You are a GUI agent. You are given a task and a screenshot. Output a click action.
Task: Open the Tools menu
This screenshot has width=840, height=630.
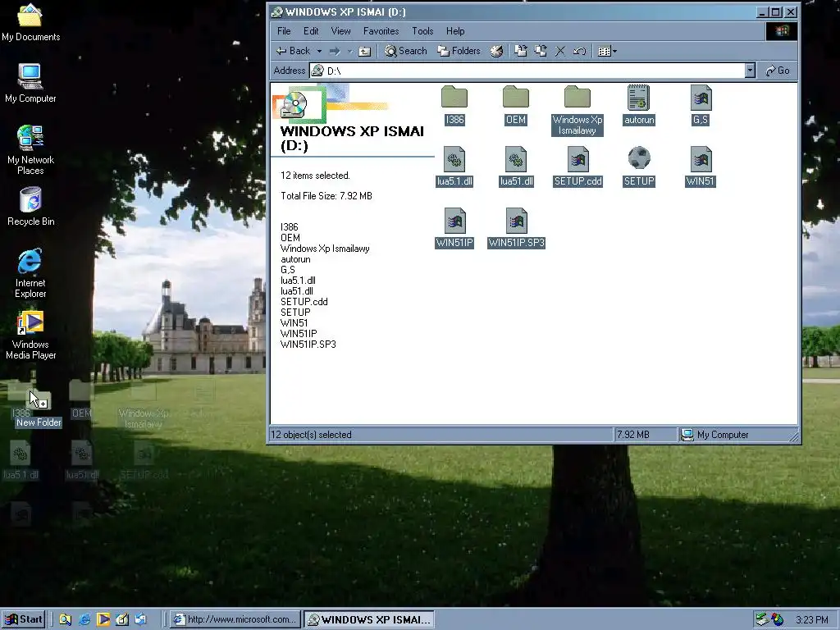(422, 31)
